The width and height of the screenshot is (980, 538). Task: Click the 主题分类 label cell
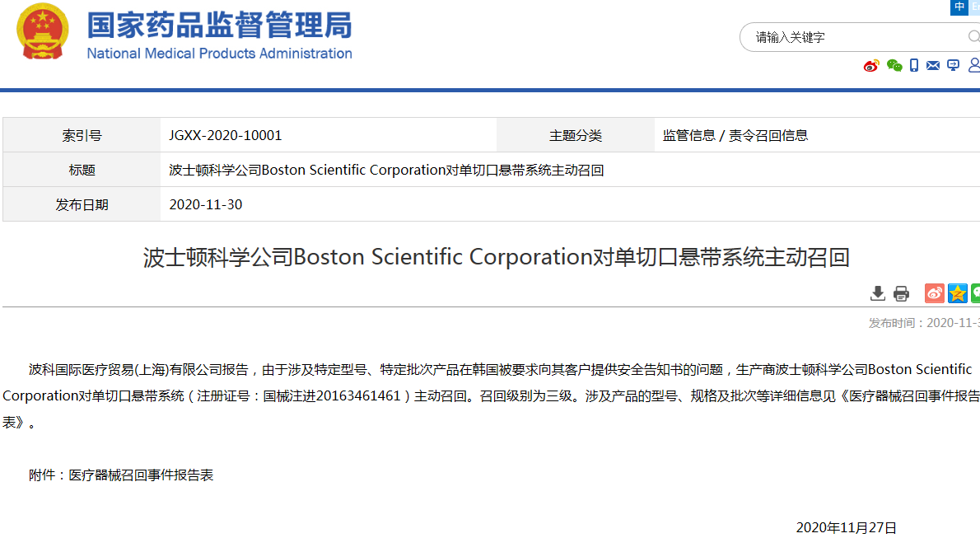tap(576, 135)
